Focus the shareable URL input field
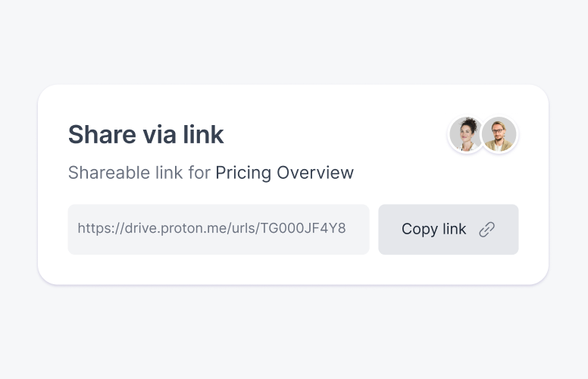The image size is (588, 379). pyautogui.click(x=218, y=229)
